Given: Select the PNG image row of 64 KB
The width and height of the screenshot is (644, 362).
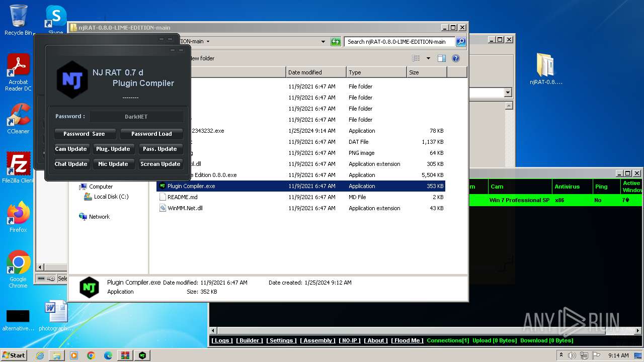Looking at the screenshot, I should pyautogui.click(x=301, y=153).
